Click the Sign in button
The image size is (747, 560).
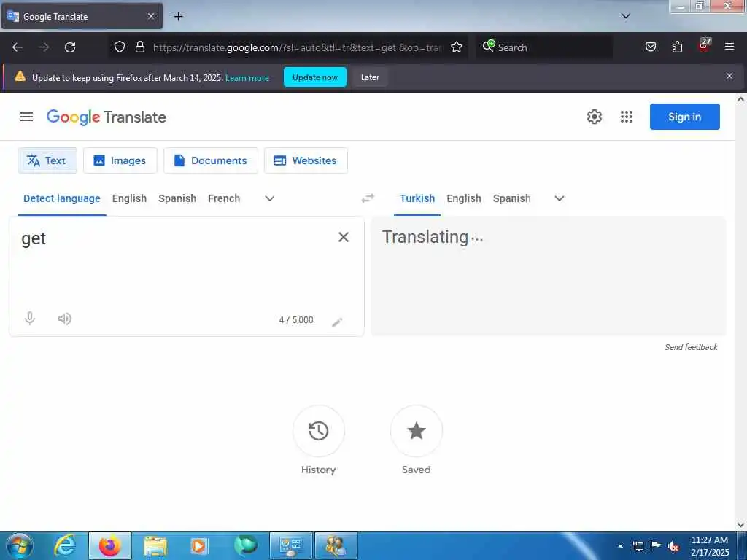684,117
